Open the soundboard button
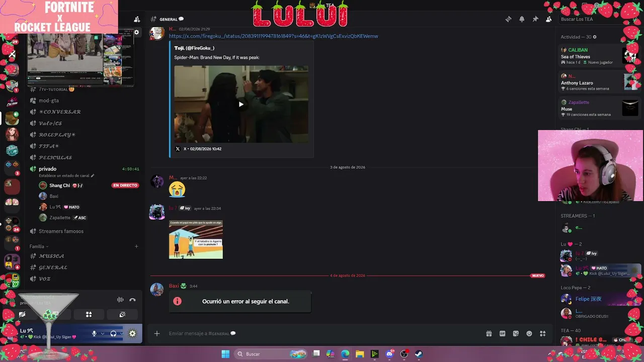Image resolution: width=644 pixels, height=362 pixels. point(122,314)
